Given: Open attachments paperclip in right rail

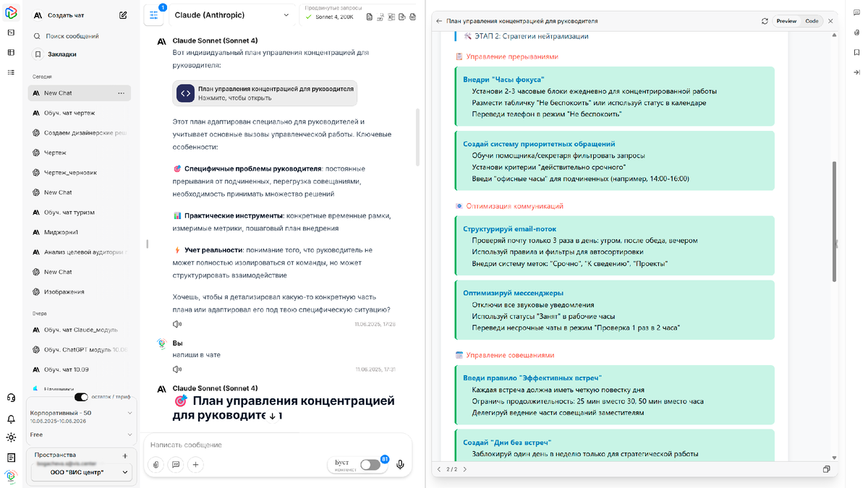Looking at the screenshot, I should pyautogui.click(x=857, y=33).
